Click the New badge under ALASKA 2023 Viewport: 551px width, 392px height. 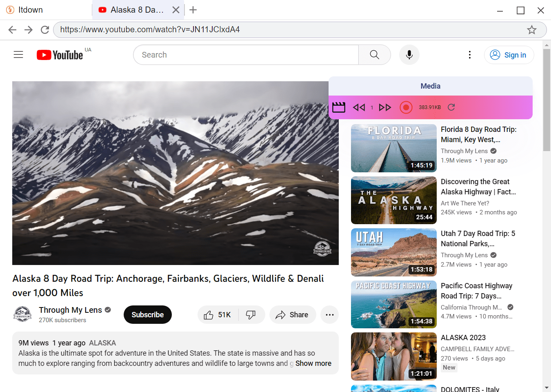click(x=449, y=367)
